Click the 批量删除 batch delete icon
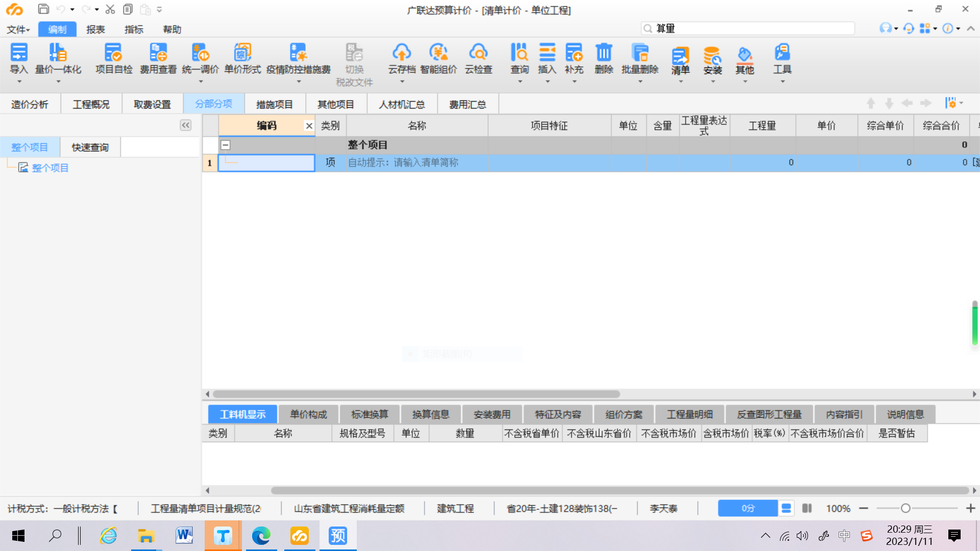The image size is (980, 551). 640,53
